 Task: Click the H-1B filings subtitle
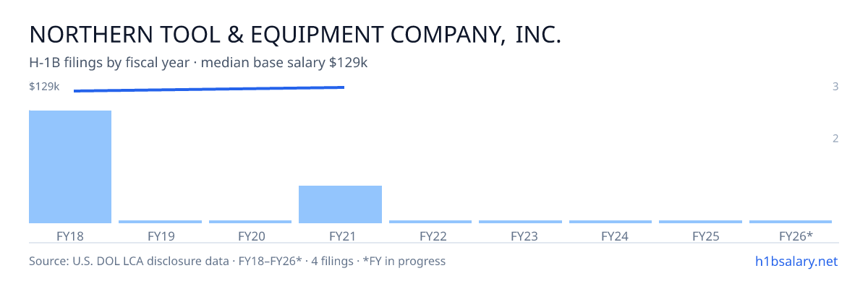tap(199, 63)
